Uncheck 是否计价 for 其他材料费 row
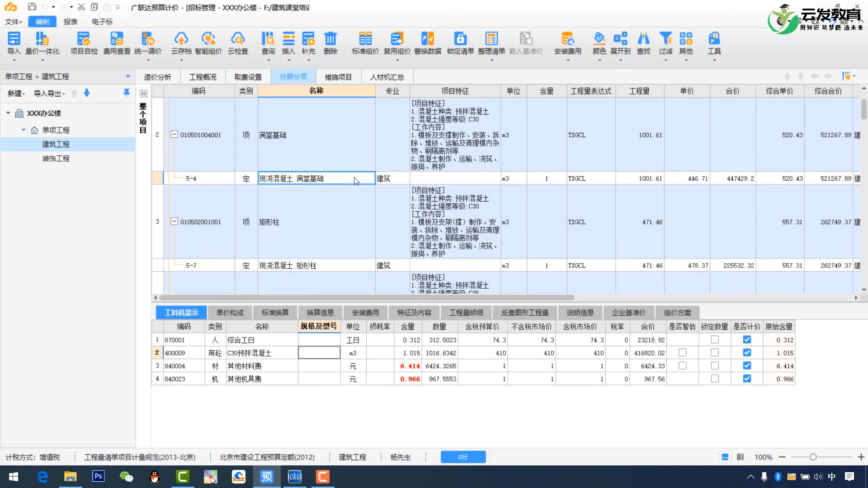The height and width of the screenshot is (488, 868). pyautogui.click(x=747, y=366)
